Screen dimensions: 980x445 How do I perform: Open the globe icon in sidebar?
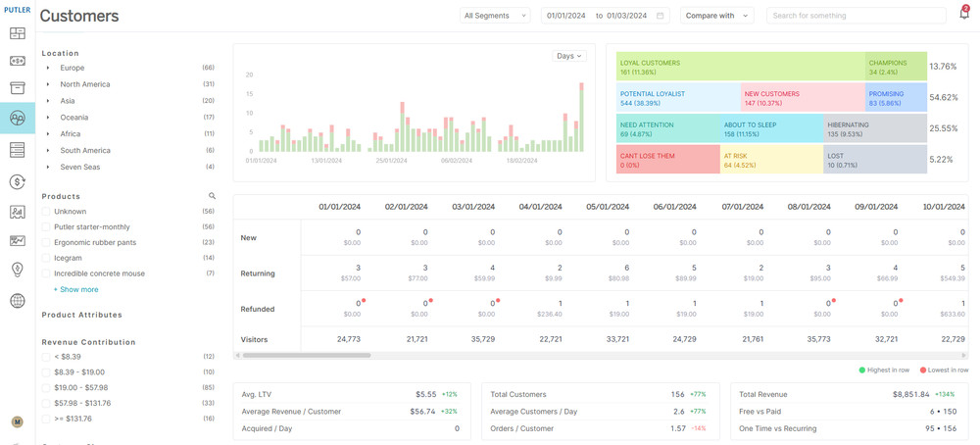[x=17, y=301]
